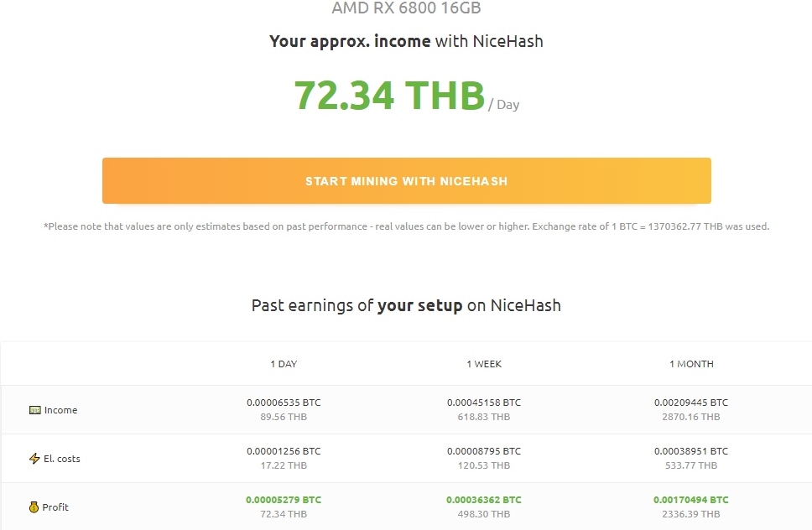Click the Income banknote icon
The height and width of the screenshot is (530, 812).
[x=34, y=410]
